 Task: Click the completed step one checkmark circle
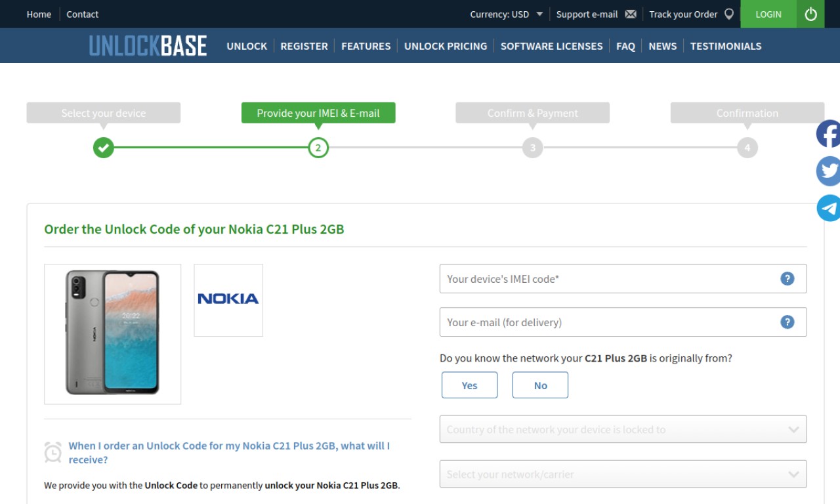(103, 148)
